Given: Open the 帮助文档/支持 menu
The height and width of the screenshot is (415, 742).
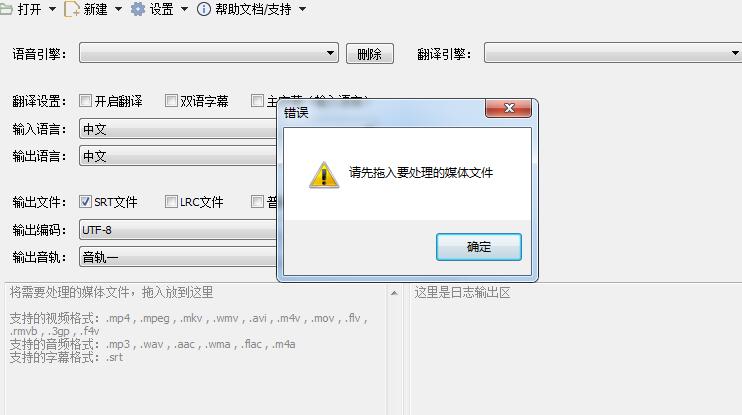Looking at the screenshot, I should tap(253, 9).
